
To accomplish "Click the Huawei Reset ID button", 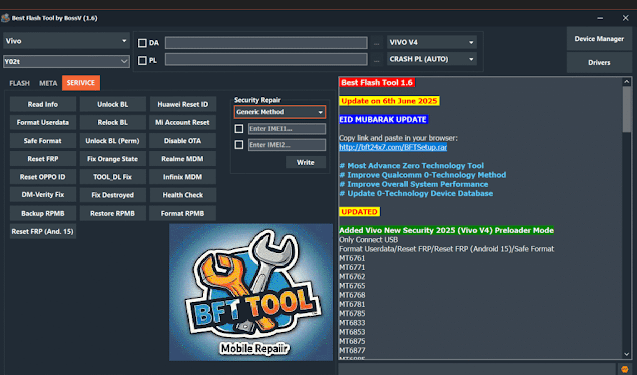I will click(182, 104).
